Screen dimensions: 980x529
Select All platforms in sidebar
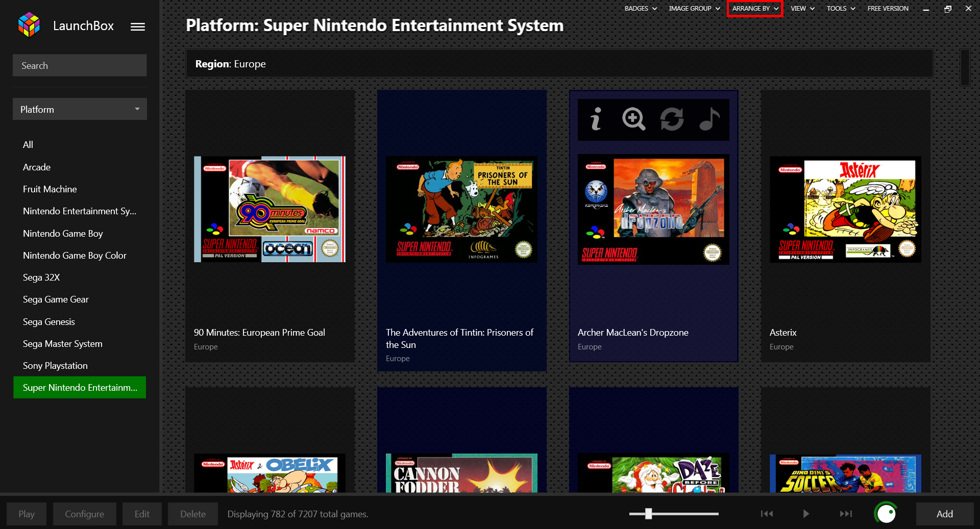click(x=80, y=145)
